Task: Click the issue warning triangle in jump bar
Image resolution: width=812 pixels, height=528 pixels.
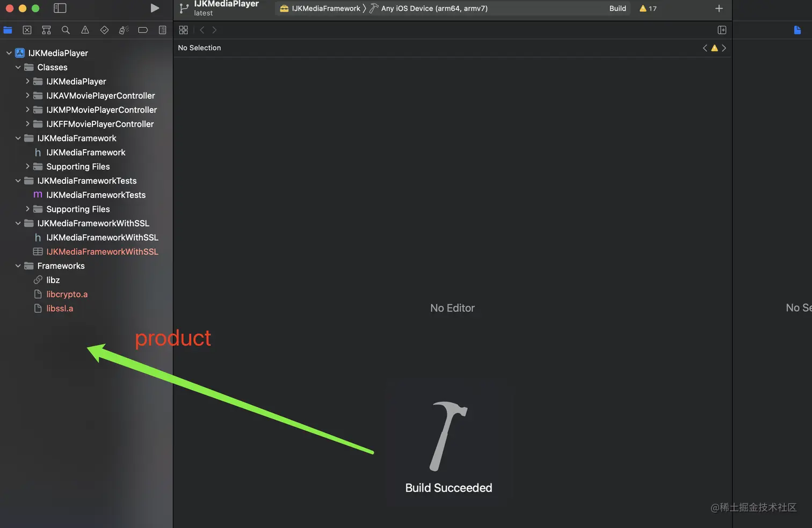Action: coord(714,48)
